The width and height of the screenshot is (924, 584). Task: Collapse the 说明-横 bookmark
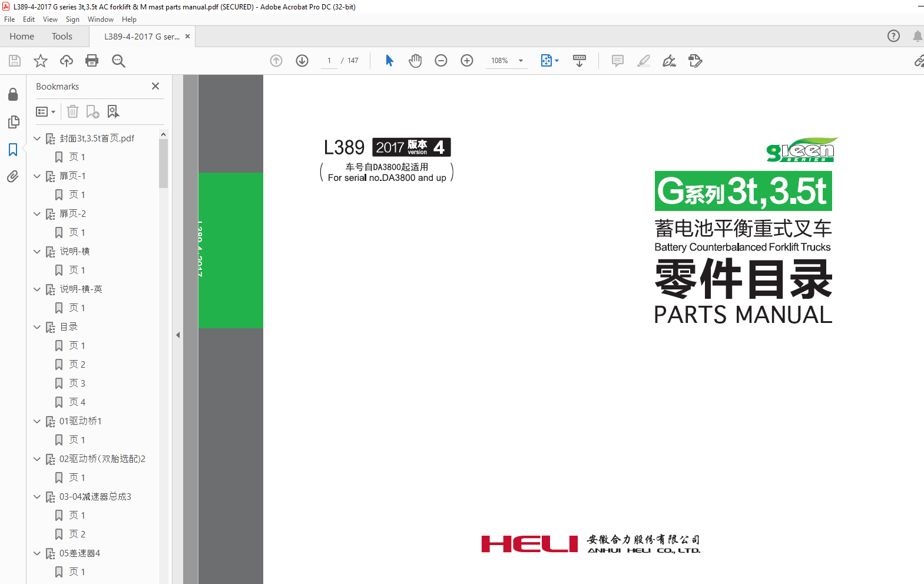pyautogui.click(x=37, y=252)
